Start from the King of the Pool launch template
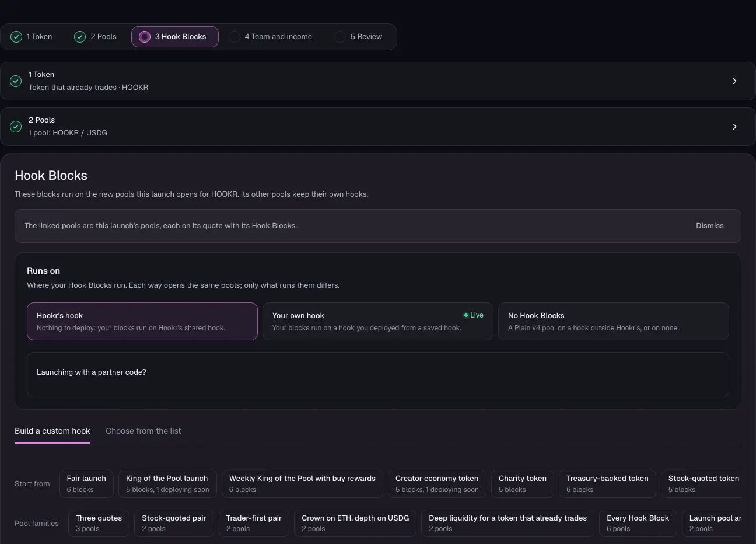The width and height of the screenshot is (756, 544). [x=167, y=484]
